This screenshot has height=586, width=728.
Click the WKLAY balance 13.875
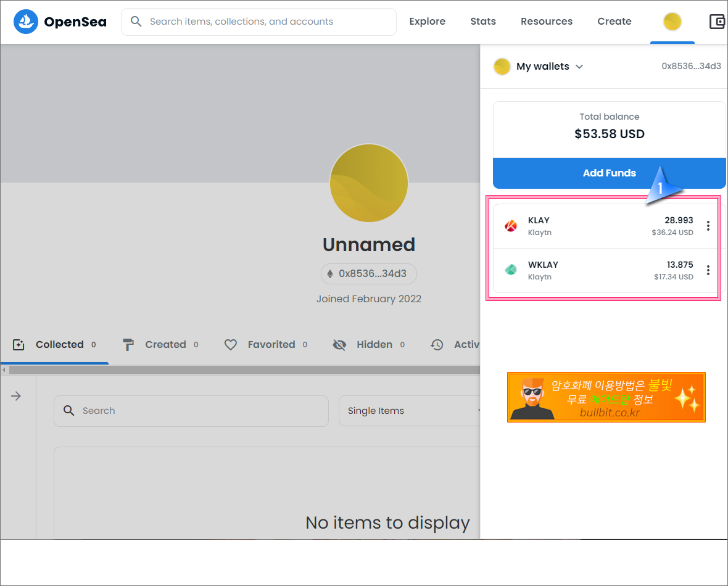coord(680,265)
